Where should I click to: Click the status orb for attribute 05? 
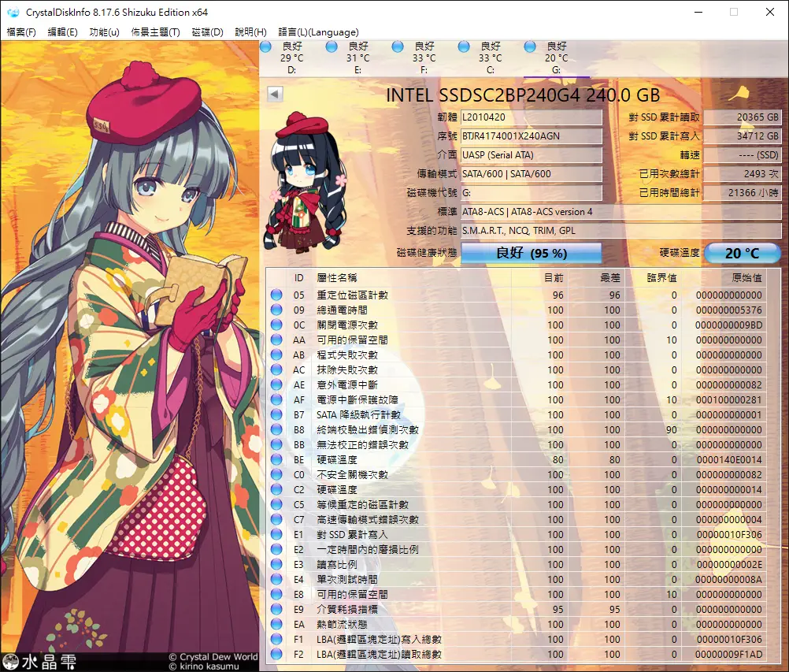pos(276,295)
